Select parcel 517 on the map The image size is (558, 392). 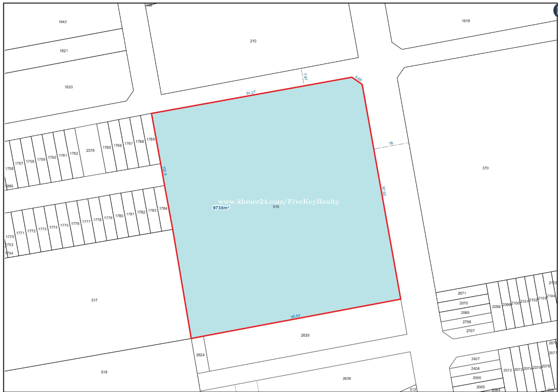(94, 300)
